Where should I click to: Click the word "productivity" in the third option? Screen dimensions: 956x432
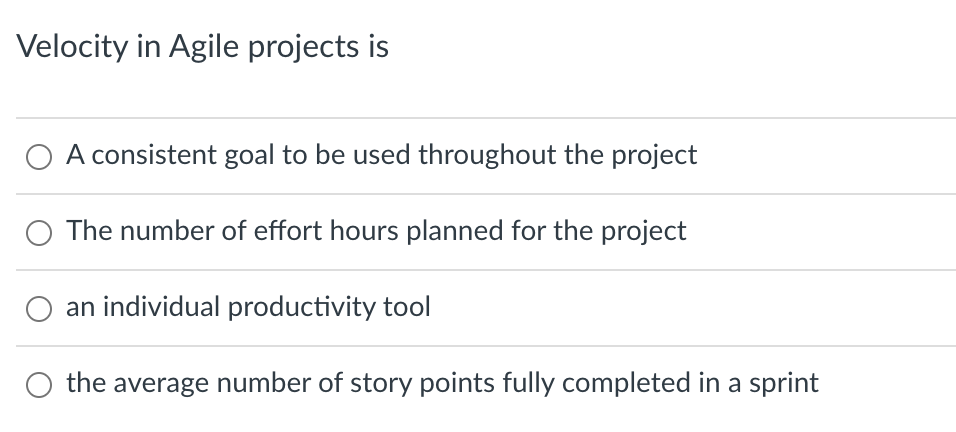pos(314,307)
